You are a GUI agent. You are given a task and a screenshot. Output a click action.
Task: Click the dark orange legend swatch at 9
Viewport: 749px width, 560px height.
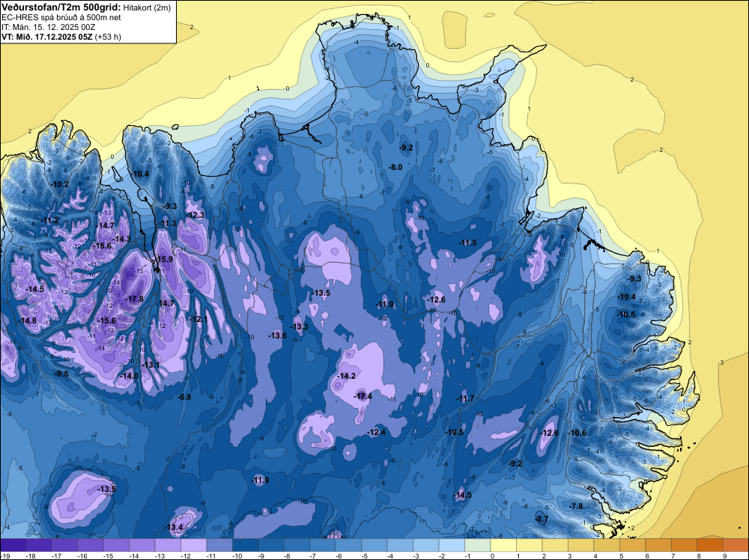pyautogui.click(x=736, y=545)
